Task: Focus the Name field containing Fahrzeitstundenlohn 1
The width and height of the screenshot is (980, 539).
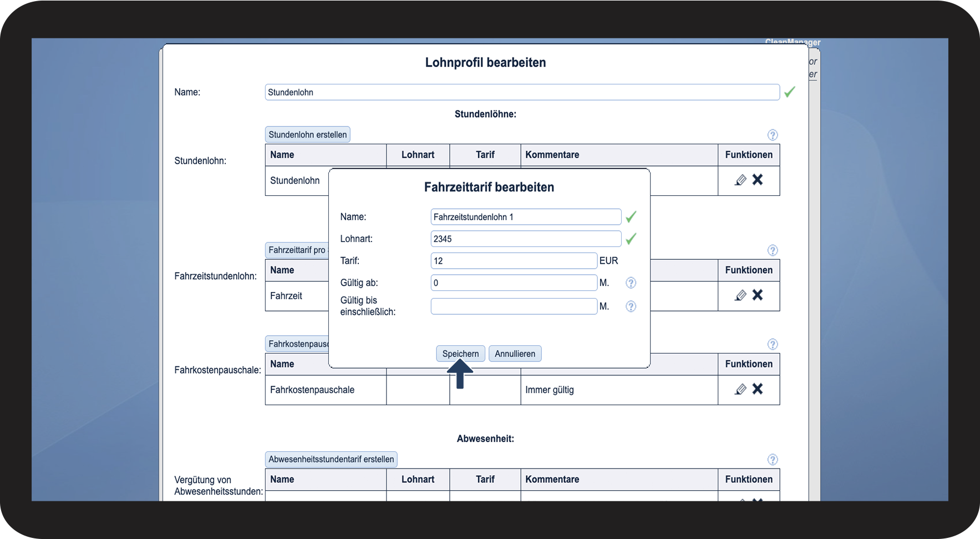Action: [x=526, y=217]
